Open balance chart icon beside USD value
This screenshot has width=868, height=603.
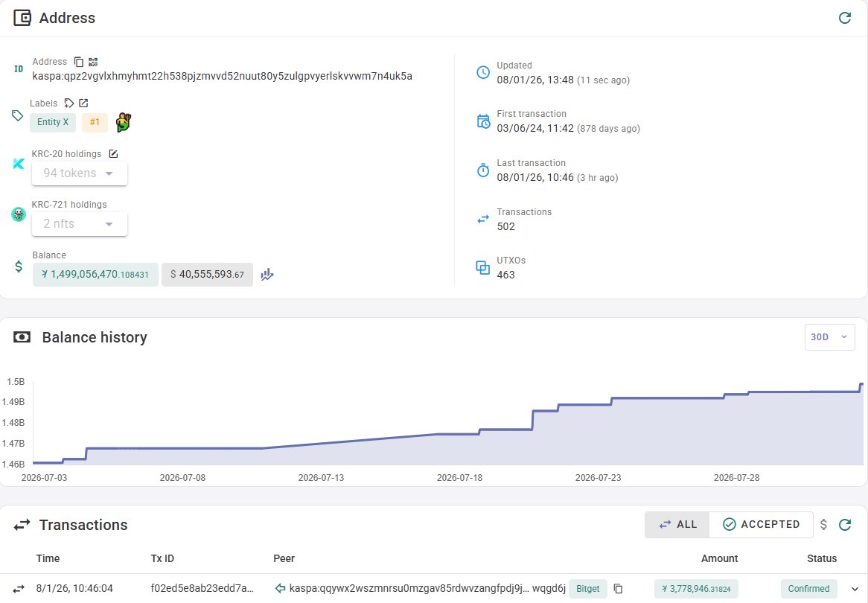[267, 275]
